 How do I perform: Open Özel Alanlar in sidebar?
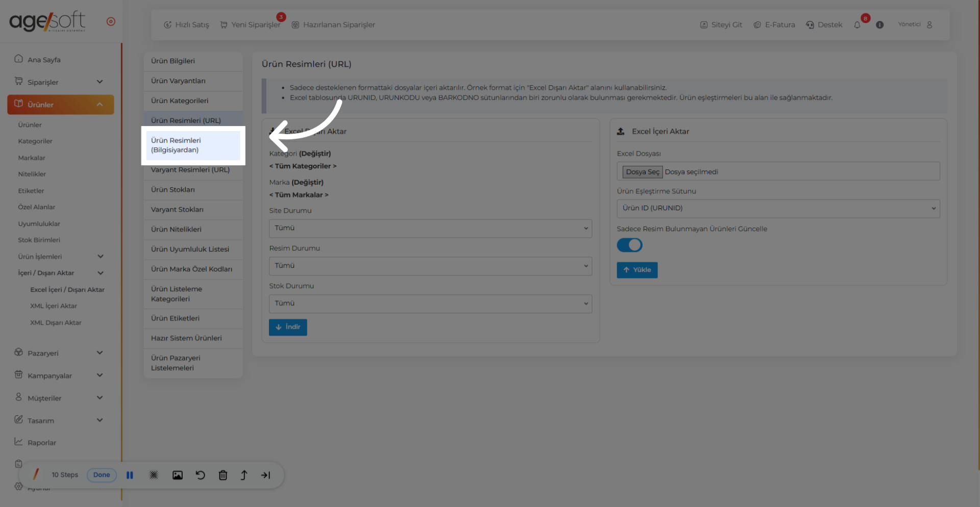[37, 207]
